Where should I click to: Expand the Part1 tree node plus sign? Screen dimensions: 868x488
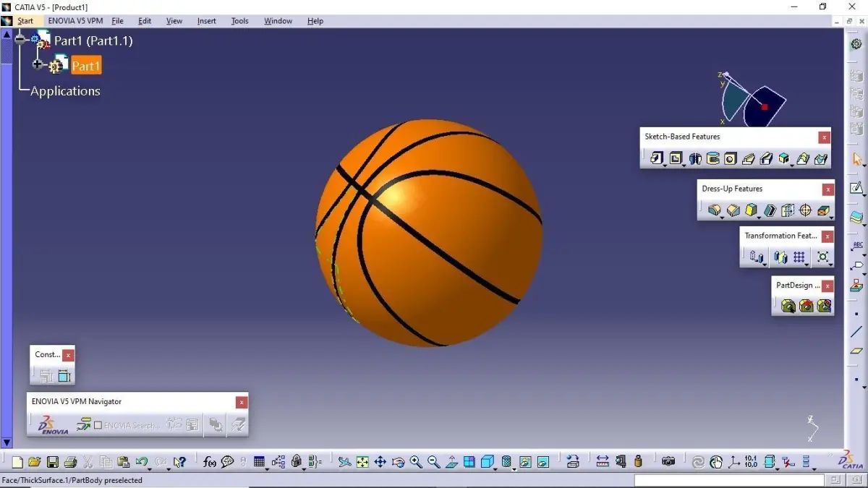pos(38,65)
